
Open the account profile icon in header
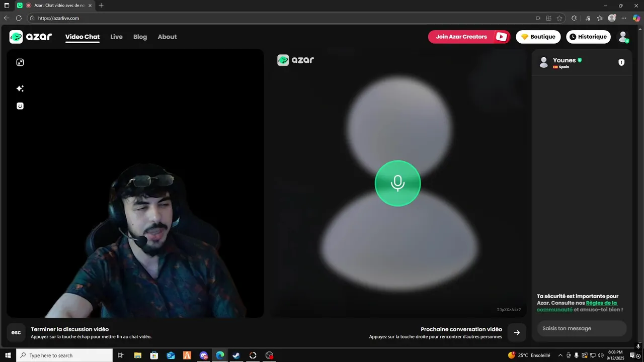click(623, 37)
